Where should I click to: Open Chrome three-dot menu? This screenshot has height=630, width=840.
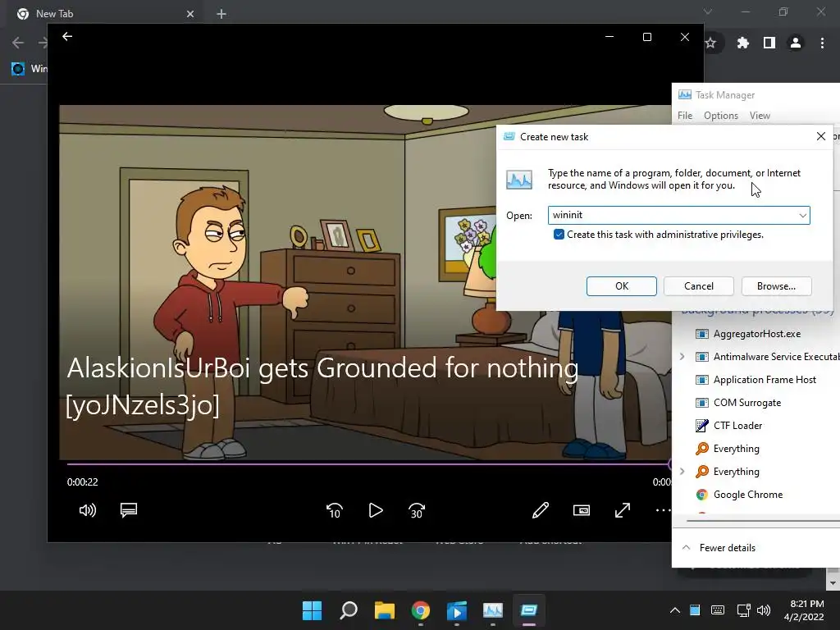(822, 43)
